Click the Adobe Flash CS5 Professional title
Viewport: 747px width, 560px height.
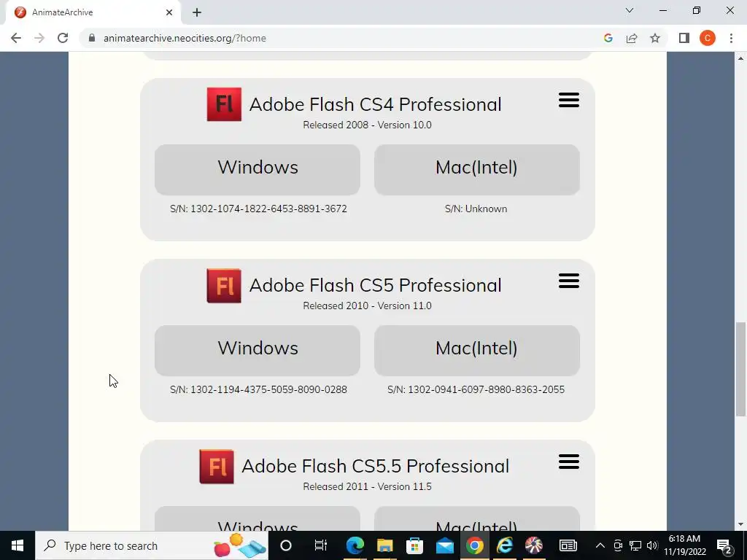coord(376,285)
